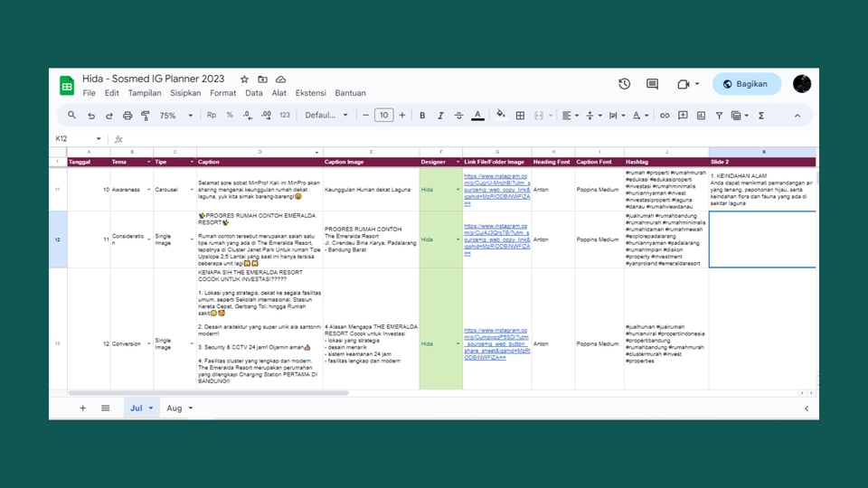Open text rotation options
The height and width of the screenshot is (488, 868).
click(x=640, y=116)
